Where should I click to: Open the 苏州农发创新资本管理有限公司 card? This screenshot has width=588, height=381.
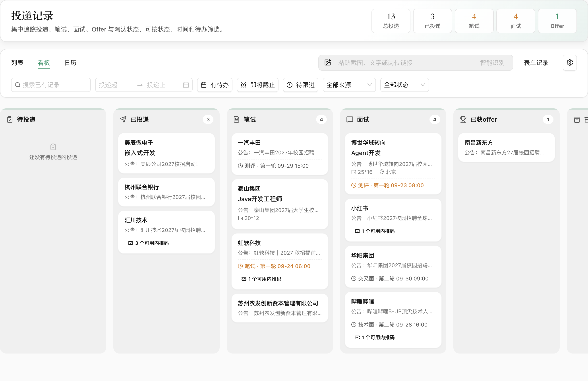coord(280,308)
